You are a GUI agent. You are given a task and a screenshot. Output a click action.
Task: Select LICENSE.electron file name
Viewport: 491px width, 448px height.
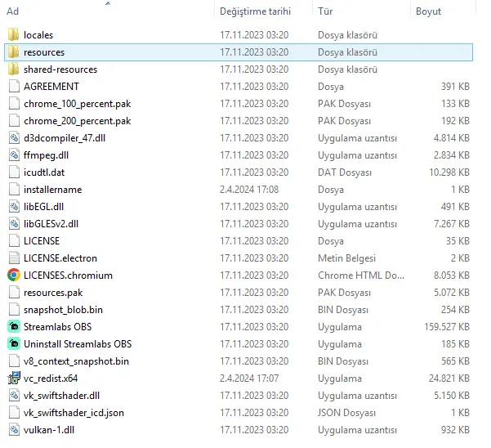coord(60,258)
